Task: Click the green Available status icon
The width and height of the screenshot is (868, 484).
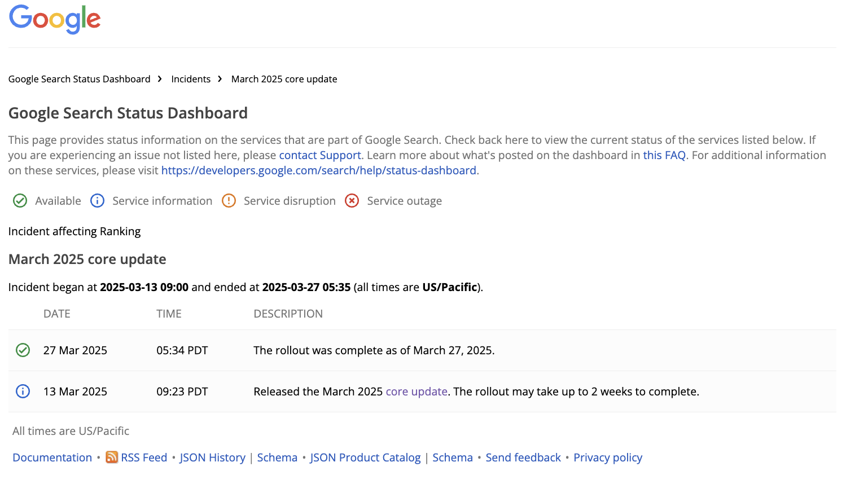Action: click(x=20, y=200)
